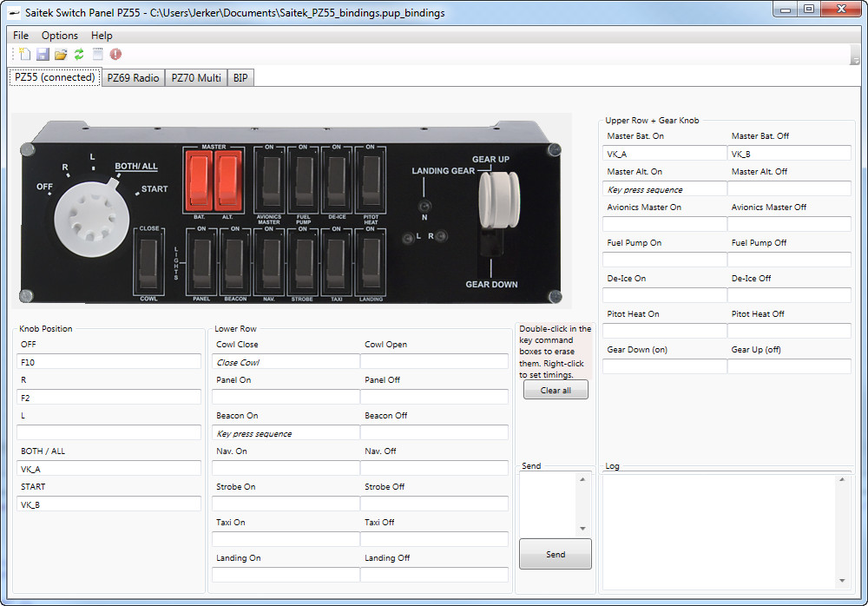Click the Panel On input field

(286, 397)
